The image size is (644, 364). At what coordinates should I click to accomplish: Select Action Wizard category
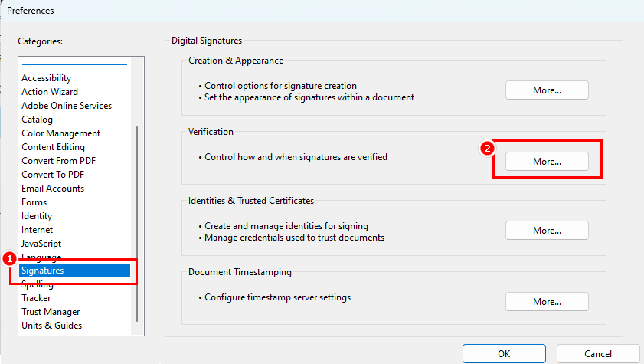(x=50, y=92)
